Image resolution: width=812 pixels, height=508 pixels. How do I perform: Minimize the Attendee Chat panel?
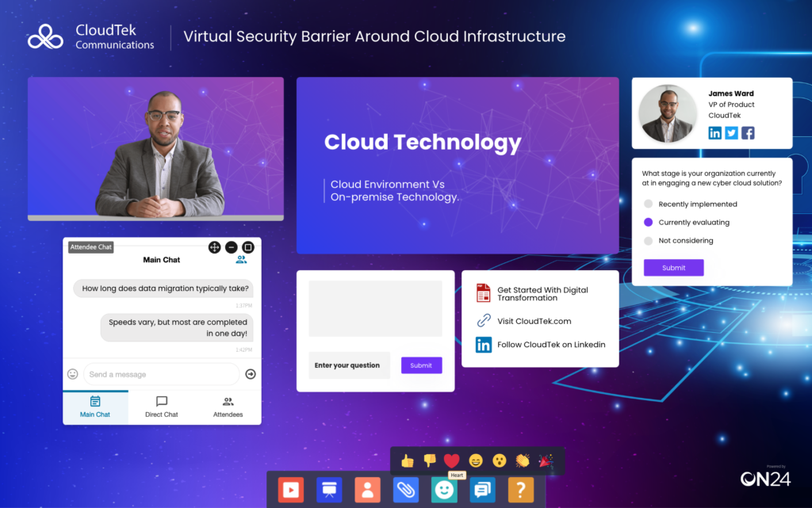(x=232, y=247)
